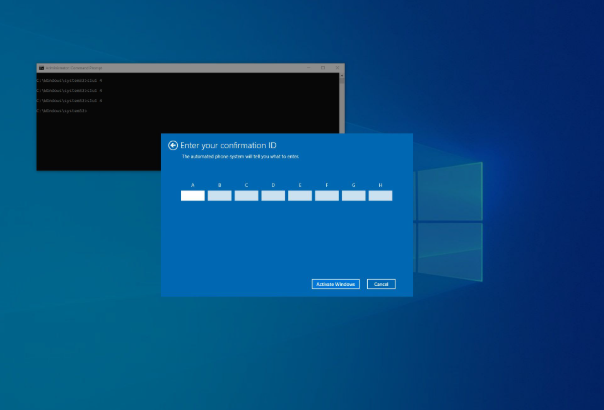Click the back arrow in confirmation dialog
The height and width of the screenshot is (410, 604).
tap(173, 145)
